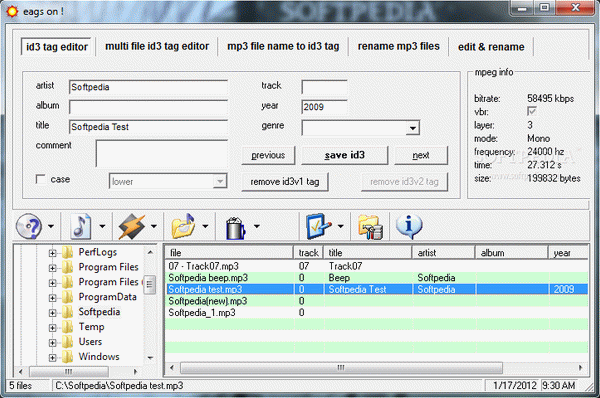
Task: Click the save id3 button
Action: tap(345, 155)
